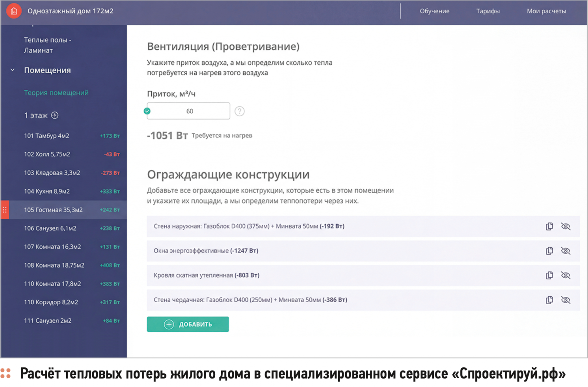Collapse the Помещения section chevron
The height and width of the screenshot is (387, 588).
[x=13, y=70]
